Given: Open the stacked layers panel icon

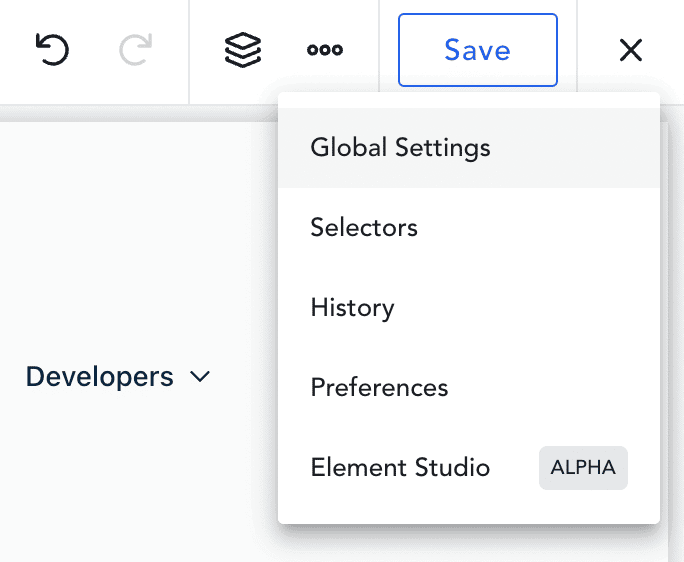Looking at the screenshot, I should (243, 50).
